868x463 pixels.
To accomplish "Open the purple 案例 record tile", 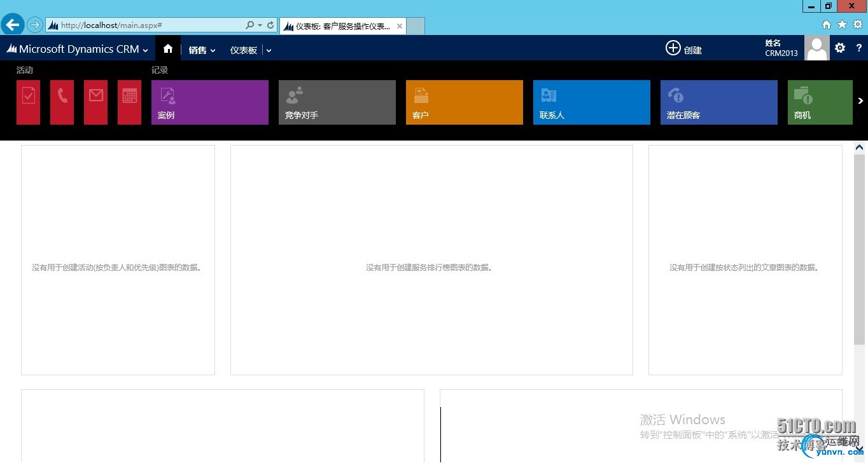I will click(x=210, y=102).
